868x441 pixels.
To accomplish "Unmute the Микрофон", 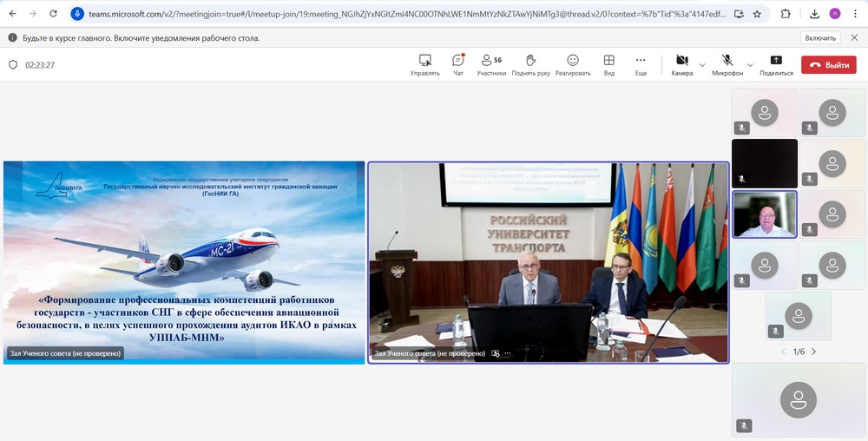I will (727, 65).
